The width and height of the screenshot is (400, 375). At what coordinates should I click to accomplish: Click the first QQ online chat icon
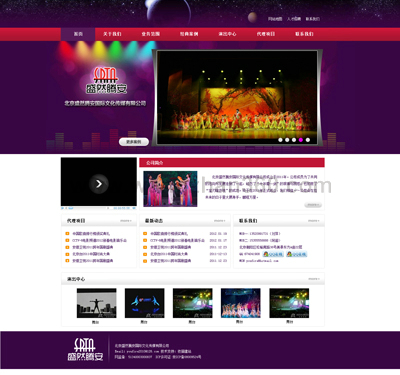pyautogui.click(x=273, y=254)
